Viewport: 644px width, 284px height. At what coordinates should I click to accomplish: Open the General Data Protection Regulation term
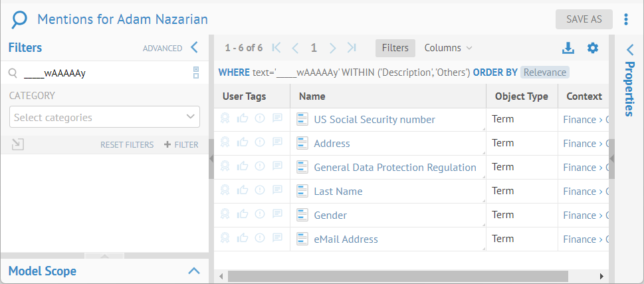pyautogui.click(x=395, y=168)
